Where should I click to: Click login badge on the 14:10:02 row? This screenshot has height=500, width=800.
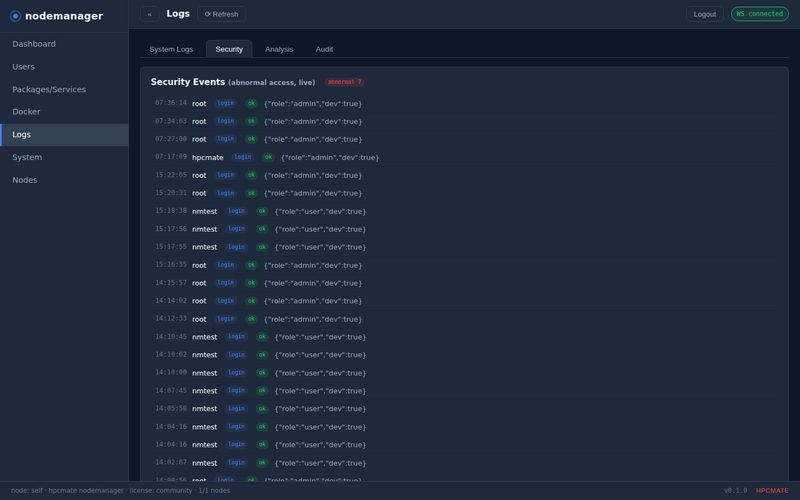tap(237, 355)
